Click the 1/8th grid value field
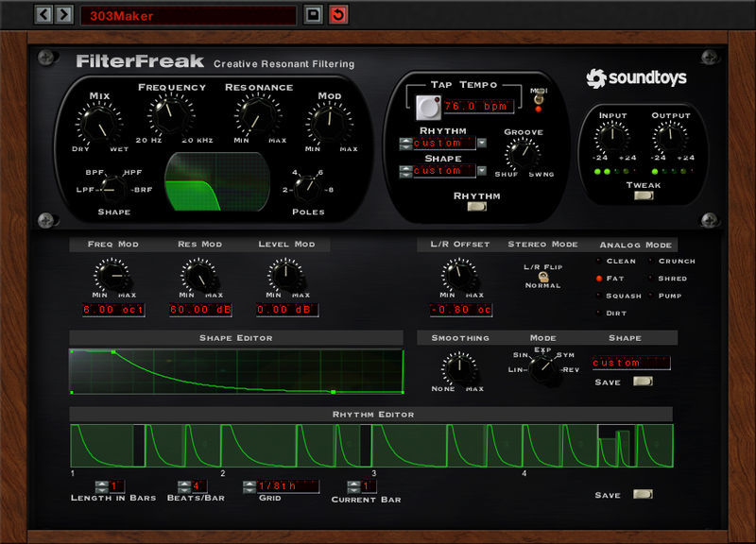Viewport: 756px width, 544px height. point(288,486)
